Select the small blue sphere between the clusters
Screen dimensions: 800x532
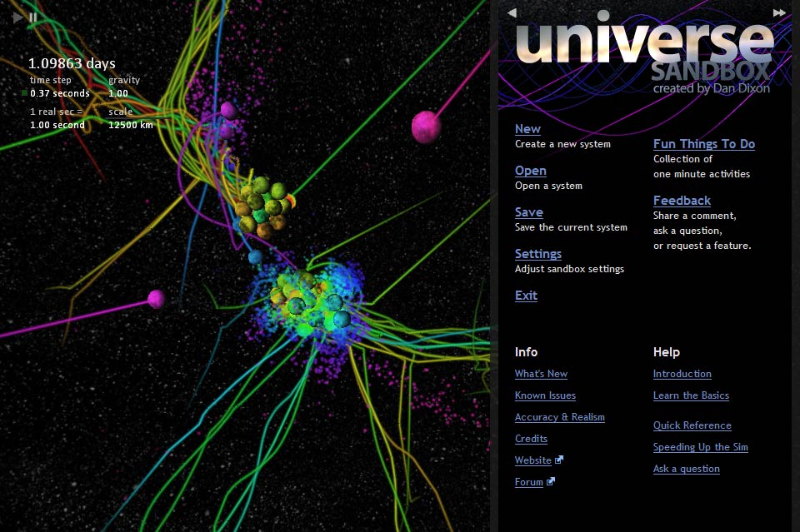click(255, 256)
